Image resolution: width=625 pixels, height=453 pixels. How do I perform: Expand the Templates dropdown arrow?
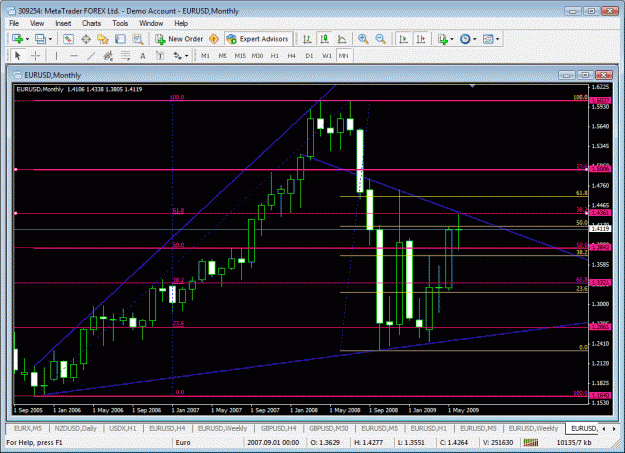coord(497,39)
